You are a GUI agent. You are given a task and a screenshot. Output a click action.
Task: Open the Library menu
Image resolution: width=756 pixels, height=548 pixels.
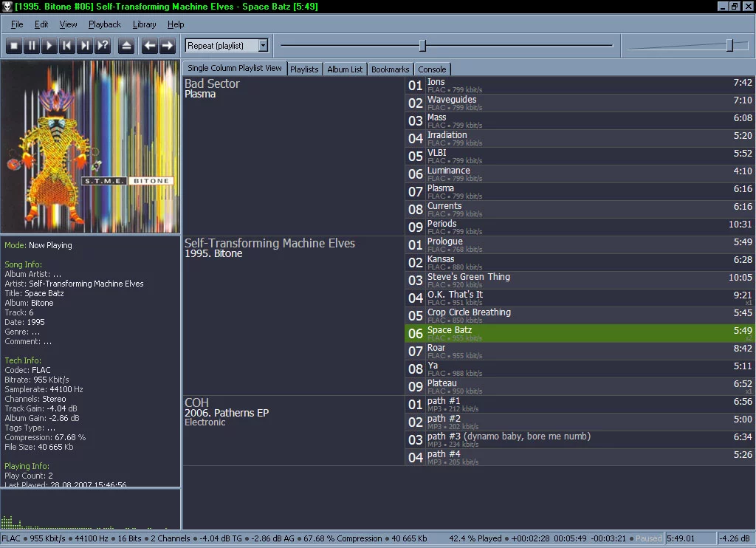pos(144,24)
